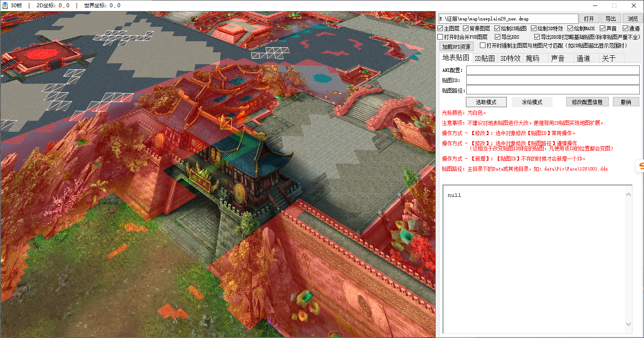644x338 pixels.
Task: Click the output box scroll-down arrow
Action: [x=629, y=324]
